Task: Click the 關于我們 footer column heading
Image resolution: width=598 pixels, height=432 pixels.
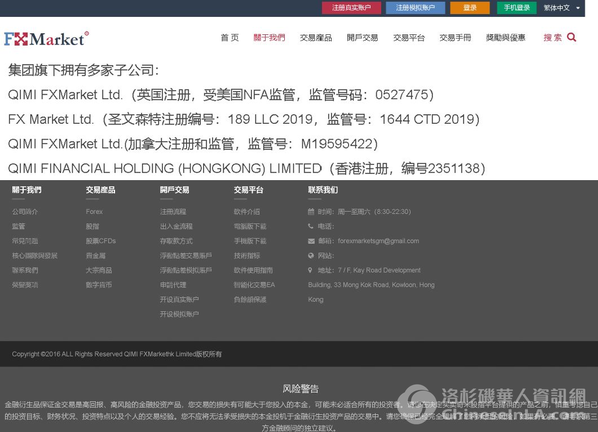Action: 26,190
